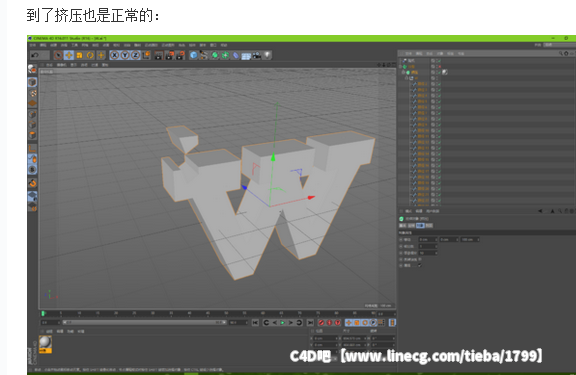Select the Rotate tool in top toolbar
This screenshot has height=375, width=576.
click(90, 55)
